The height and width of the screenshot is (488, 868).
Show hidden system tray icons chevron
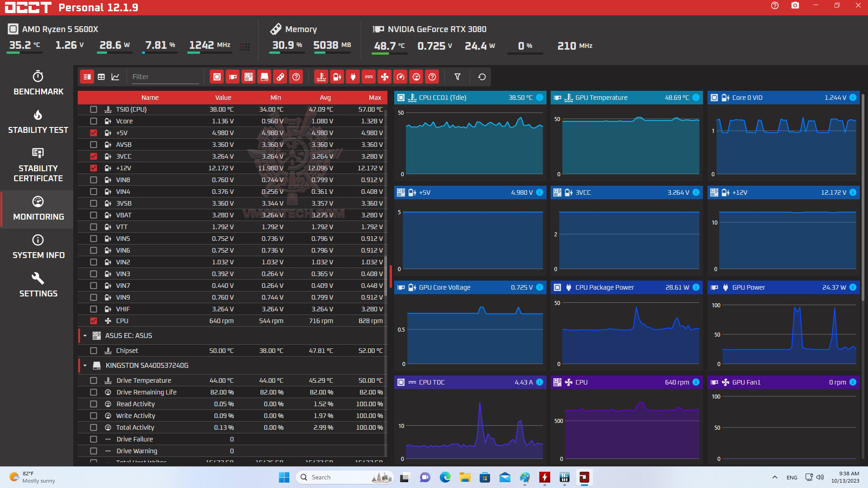click(775, 477)
